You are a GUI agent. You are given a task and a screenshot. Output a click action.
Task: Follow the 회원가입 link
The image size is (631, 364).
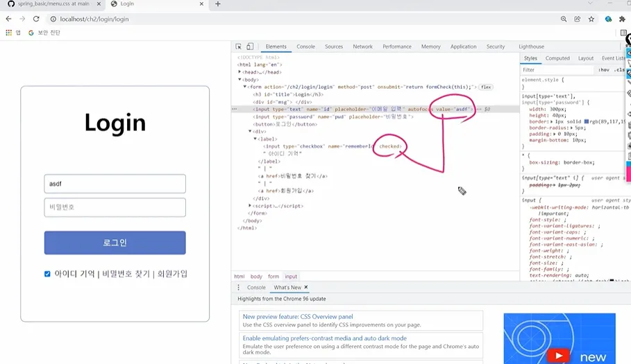point(172,274)
